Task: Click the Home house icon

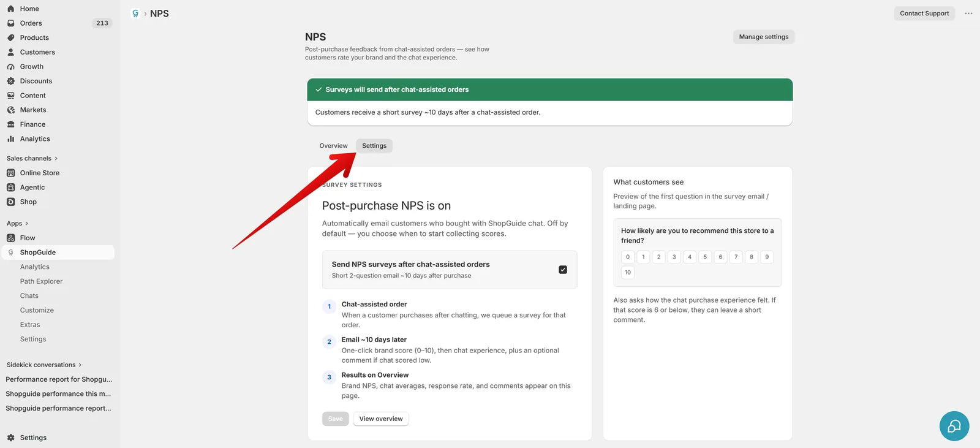Action: click(x=10, y=9)
